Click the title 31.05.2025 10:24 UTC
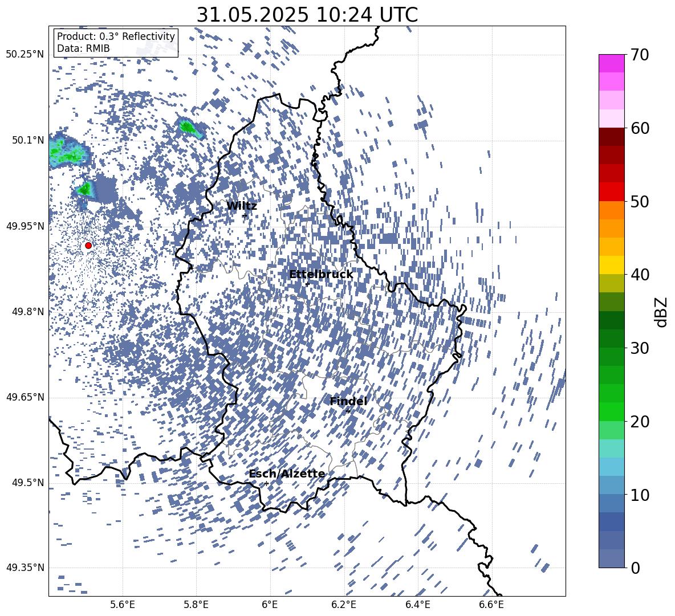The width and height of the screenshot is (675, 616). click(x=307, y=15)
